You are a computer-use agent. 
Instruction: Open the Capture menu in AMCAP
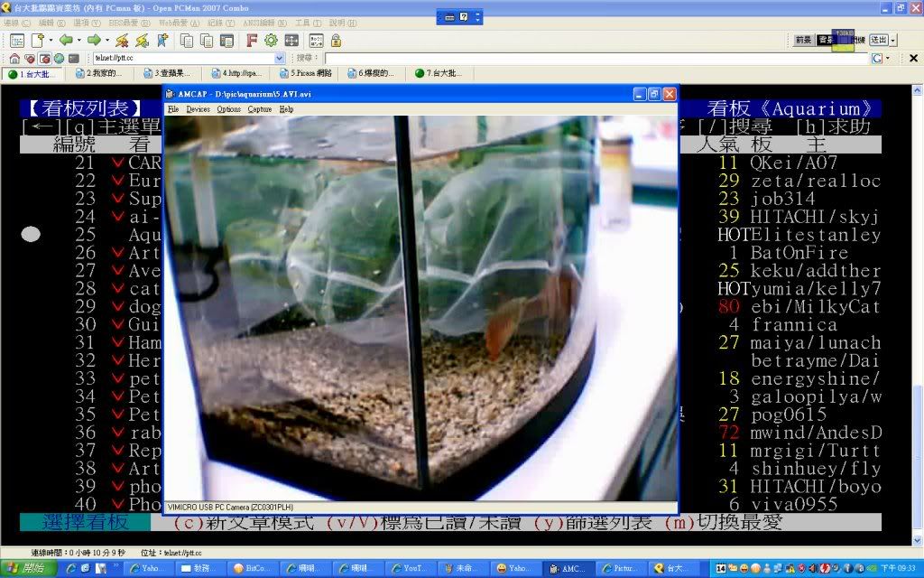coord(260,109)
